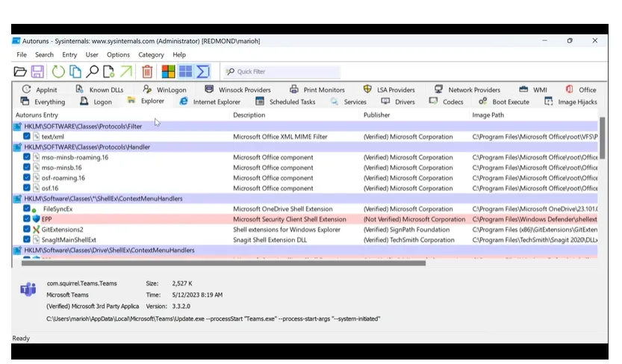Switch to the Services tab

pyautogui.click(x=348, y=101)
